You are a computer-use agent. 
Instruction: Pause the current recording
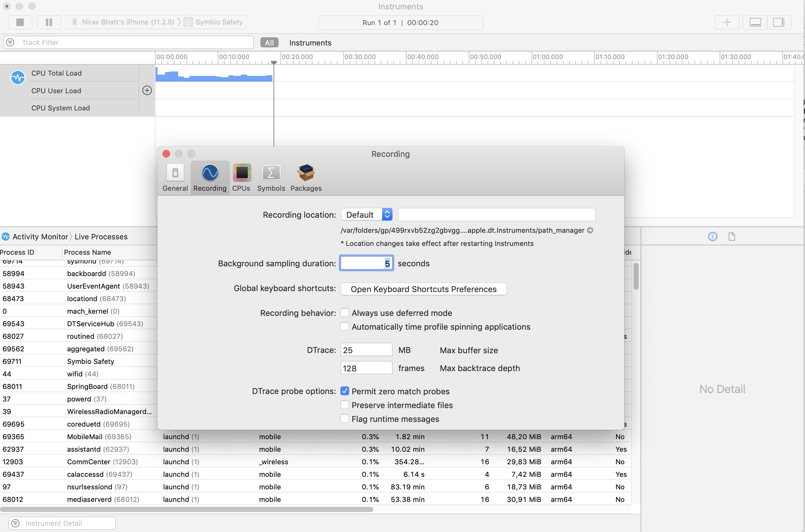pyautogui.click(x=49, y=22)
